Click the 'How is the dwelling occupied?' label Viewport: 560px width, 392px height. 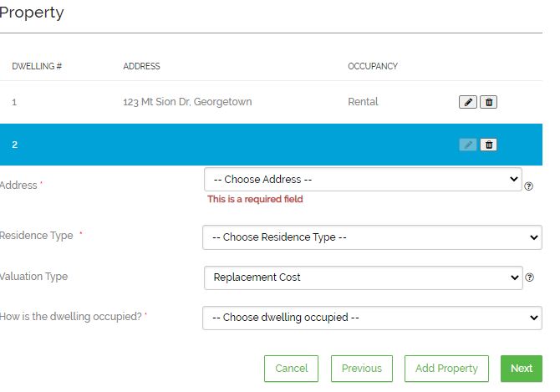click(71, 317)
